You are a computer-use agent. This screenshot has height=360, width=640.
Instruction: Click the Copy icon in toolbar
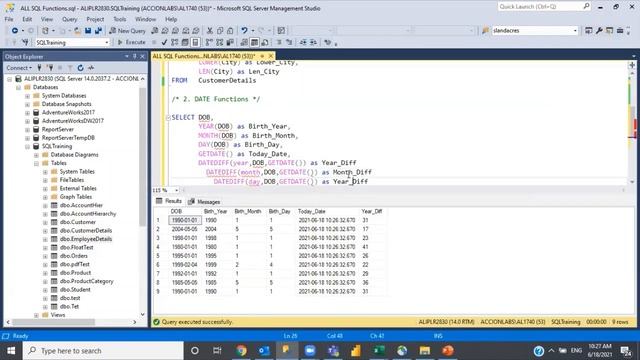pyautogui.click(x=220, y=31)
